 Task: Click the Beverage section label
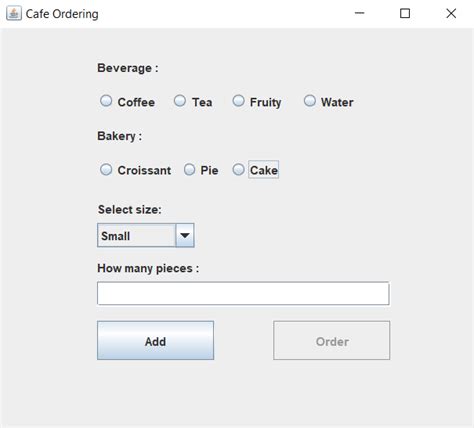click(128, 68)
